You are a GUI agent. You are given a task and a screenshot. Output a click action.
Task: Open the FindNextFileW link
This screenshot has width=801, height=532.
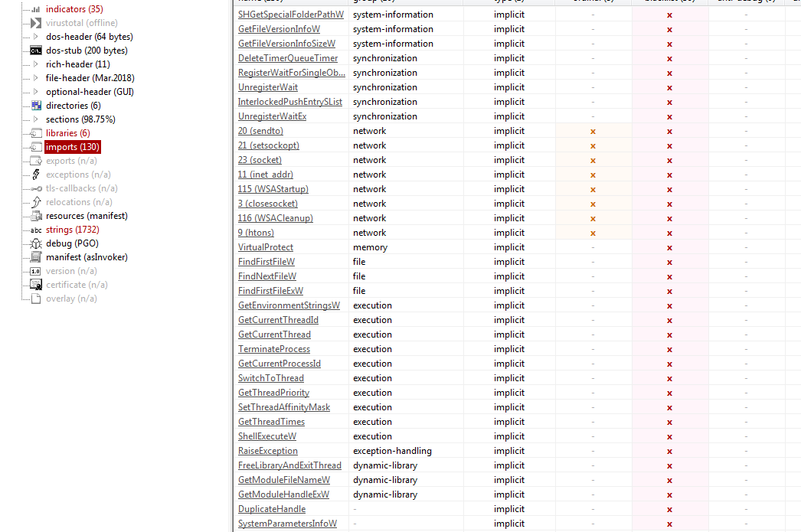(267, 276)
